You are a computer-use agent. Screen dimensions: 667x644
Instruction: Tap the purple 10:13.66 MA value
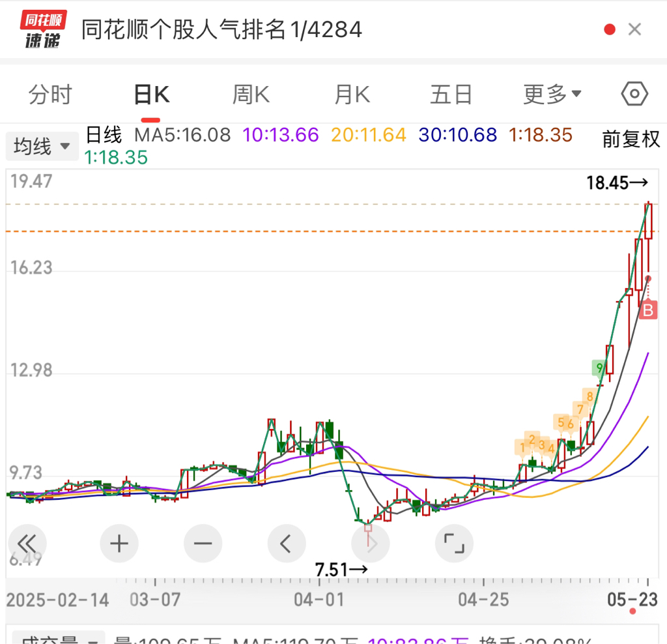point(280,135)
